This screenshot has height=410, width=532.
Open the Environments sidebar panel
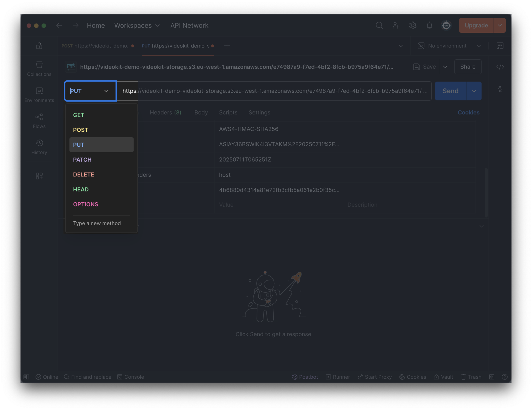pyautogui.click(x=39, y=95)
